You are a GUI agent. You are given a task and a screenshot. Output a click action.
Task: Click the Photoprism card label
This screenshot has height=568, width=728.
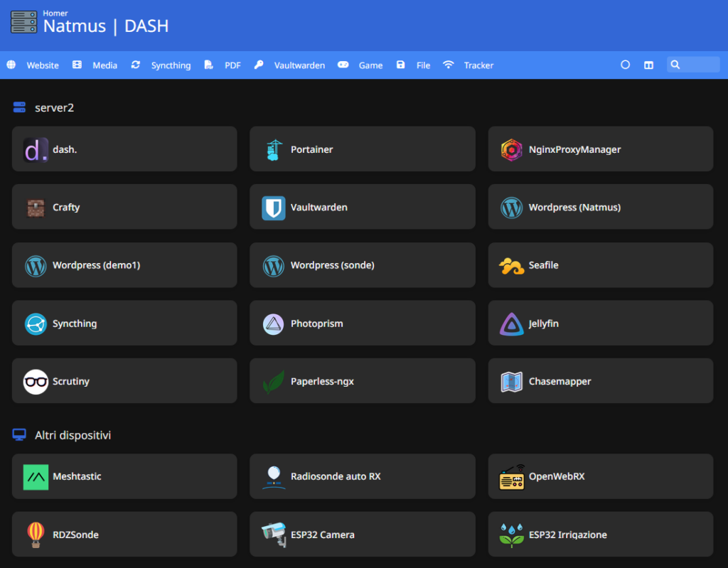coord(316,323)
